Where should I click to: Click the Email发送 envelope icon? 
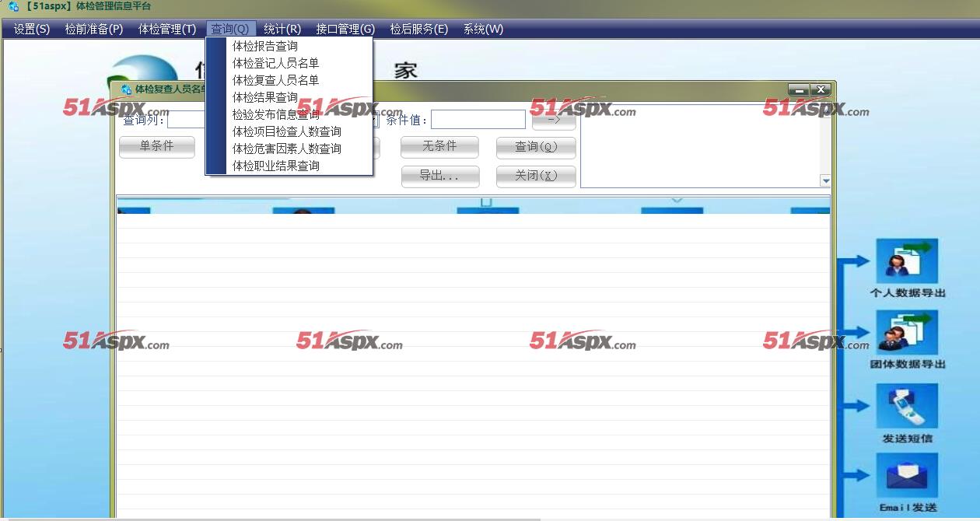tap(907, 475)
